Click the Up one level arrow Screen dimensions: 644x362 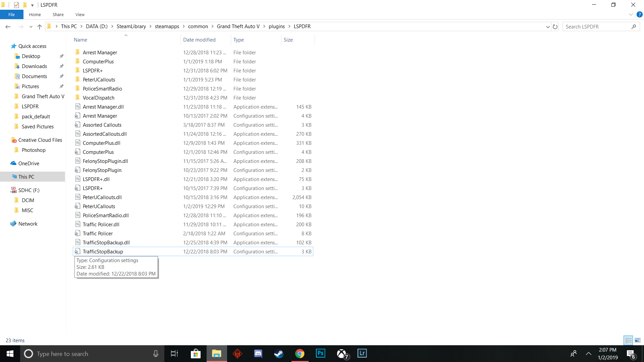(40, 26)
